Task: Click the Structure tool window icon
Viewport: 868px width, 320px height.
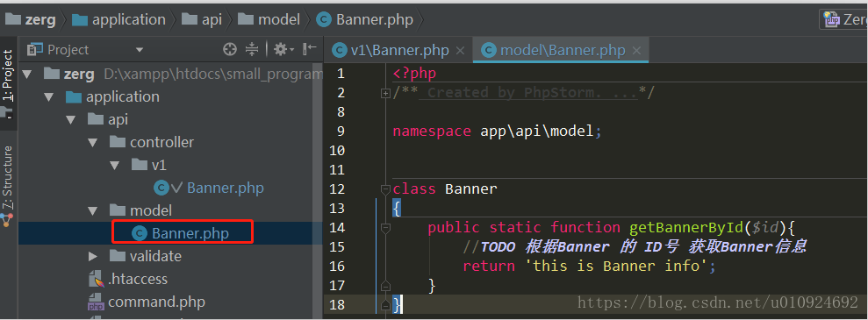Action: click(x=7, y=221)
